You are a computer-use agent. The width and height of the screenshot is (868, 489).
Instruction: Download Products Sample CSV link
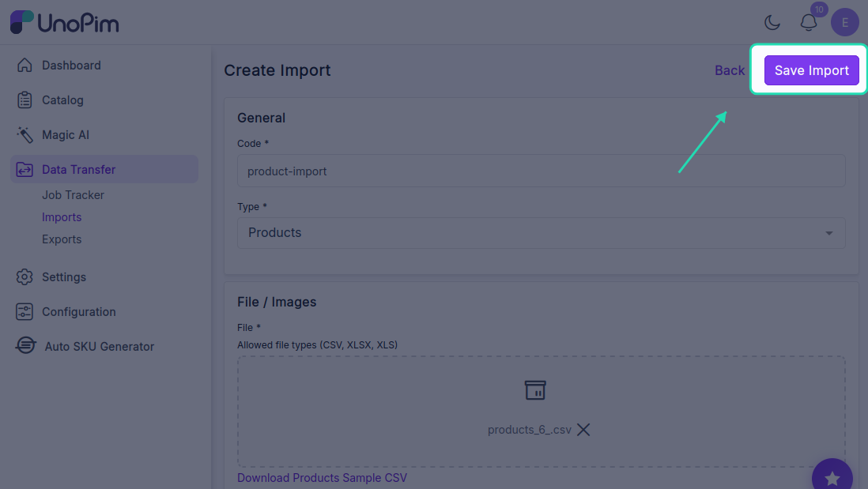pos(323,478)
